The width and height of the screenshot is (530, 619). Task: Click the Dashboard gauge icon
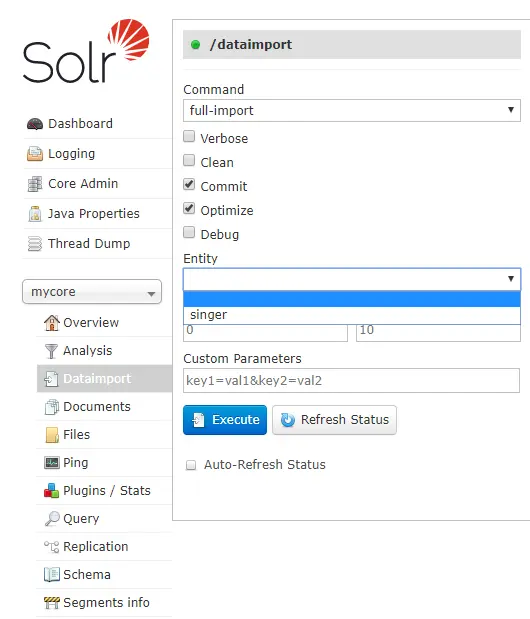pyautogui.click(x=35, y=124)
